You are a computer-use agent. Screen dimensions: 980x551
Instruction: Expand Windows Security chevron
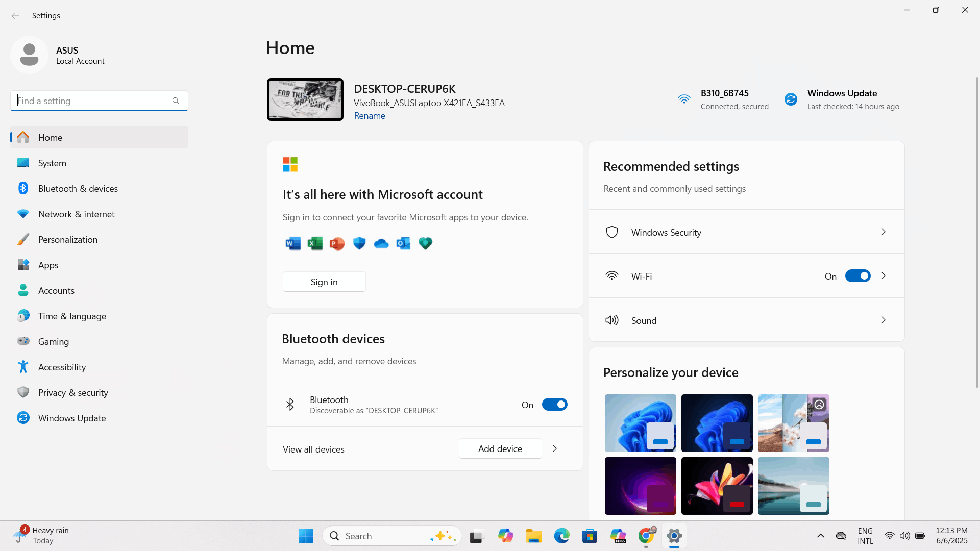(x=884, y=232)
